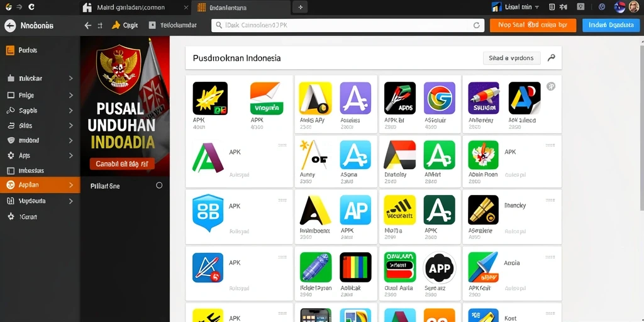Image resolution: width=644 pixels, height=322 pixels.
Task: Open the user avatar in top right
Action: click(634, 7)
